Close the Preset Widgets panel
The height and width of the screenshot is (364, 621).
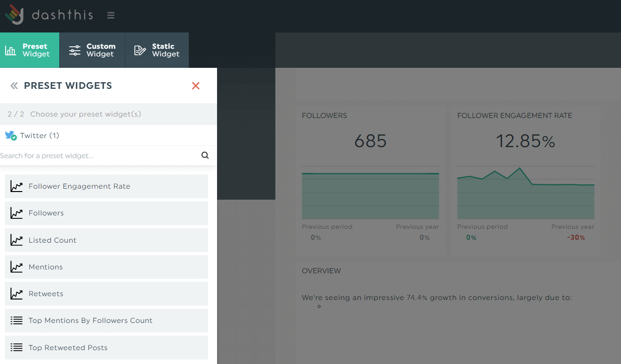point(196,86)
